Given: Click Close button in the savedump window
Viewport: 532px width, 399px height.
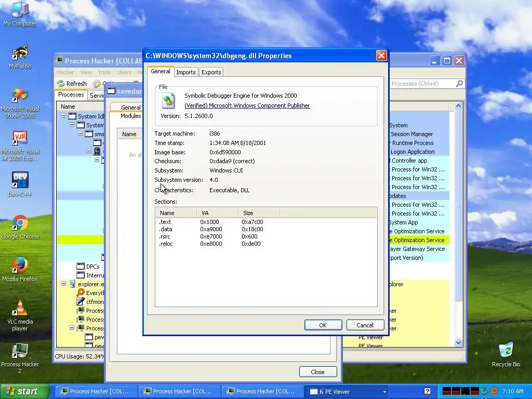Looking at the screenshot, I should (318, 372).
